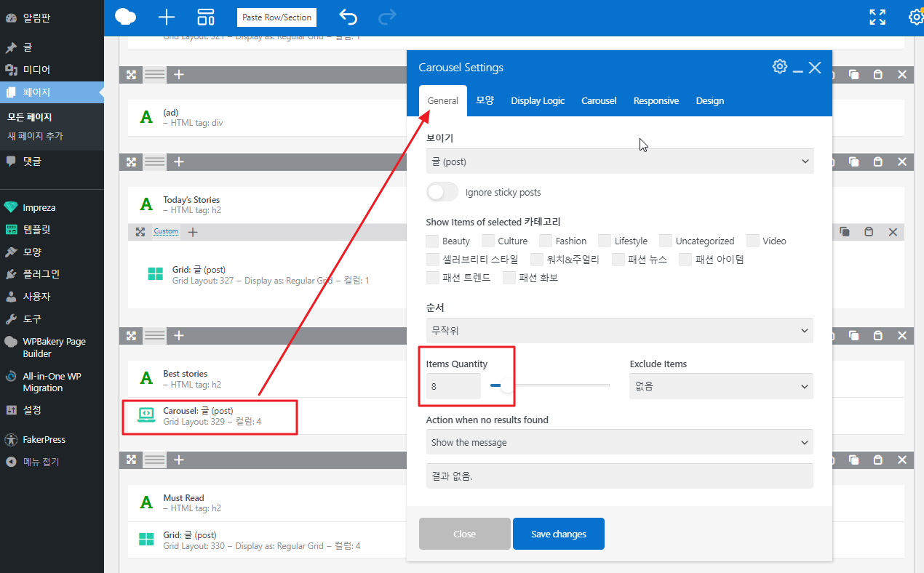The height and width of the screenshot is (573, 924).
Task: Close the Carousel Settings panel with X
Action: coord(815,67)
